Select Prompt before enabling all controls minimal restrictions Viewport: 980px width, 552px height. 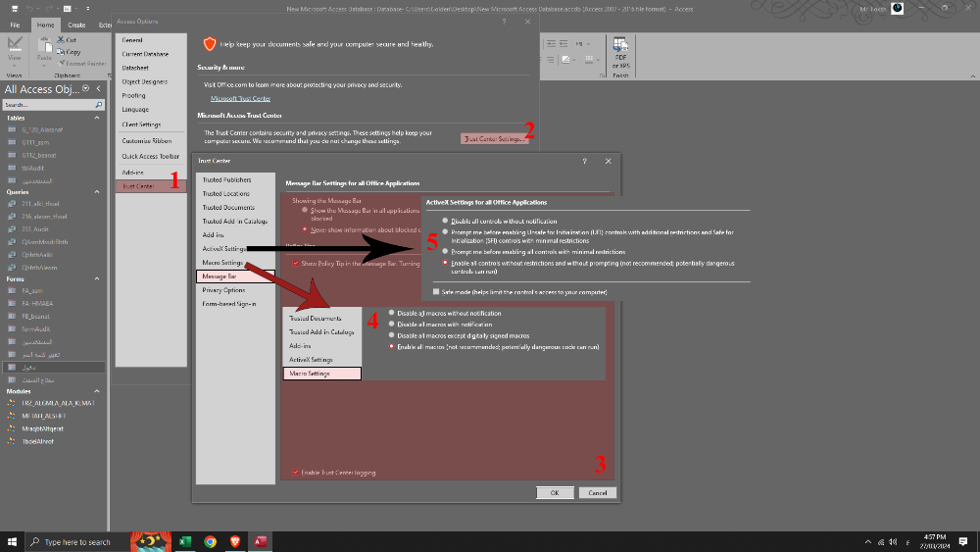click(445, 251)
